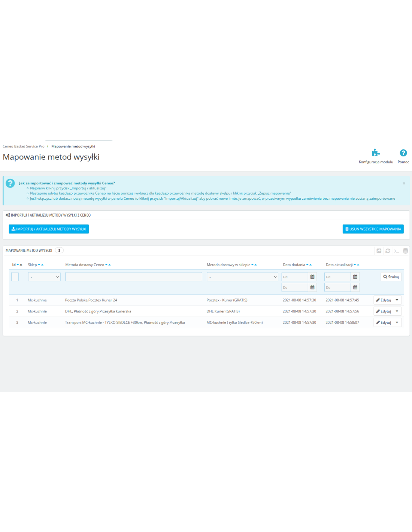The height and width of the screenshot is (532, 412).
Task: Click the refresh list icon in panel header
Action: tap(388, 251)
